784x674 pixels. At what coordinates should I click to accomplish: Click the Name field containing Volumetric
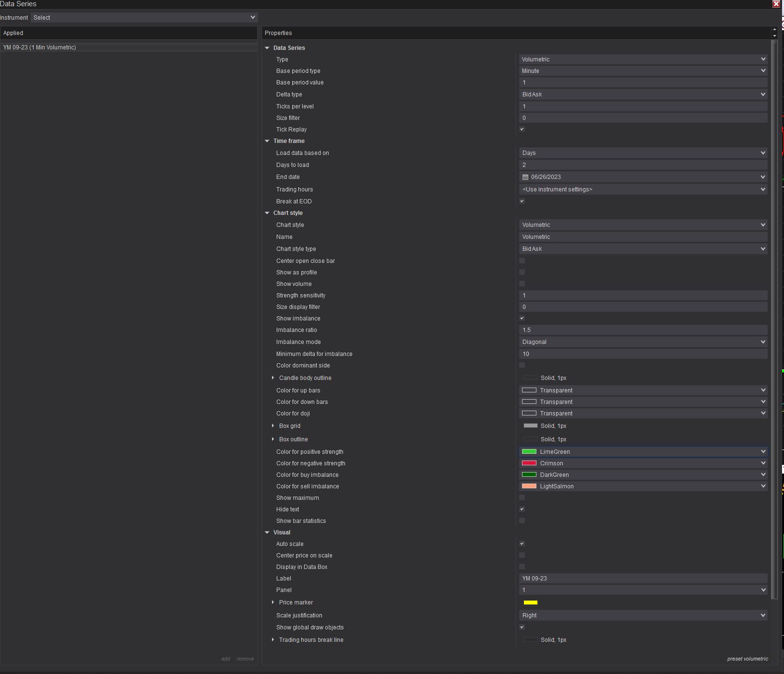pos(643,237)
